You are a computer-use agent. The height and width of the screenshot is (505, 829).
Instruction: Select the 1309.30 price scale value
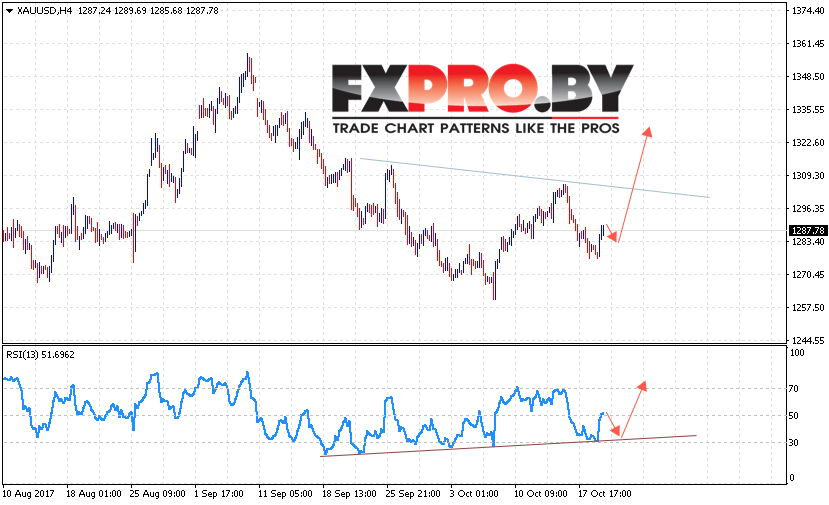click(808, 176)
